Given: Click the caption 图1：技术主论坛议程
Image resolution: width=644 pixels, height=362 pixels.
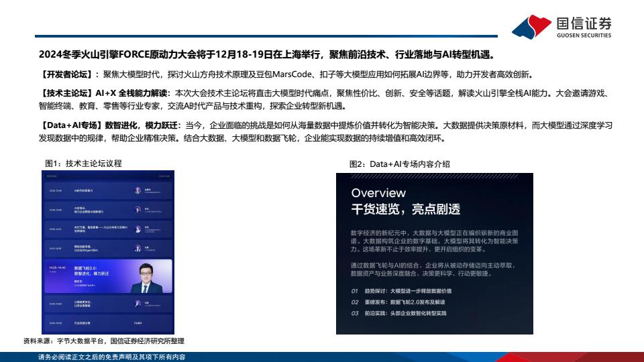Looking at the screenshot, I should coord(83,164).
